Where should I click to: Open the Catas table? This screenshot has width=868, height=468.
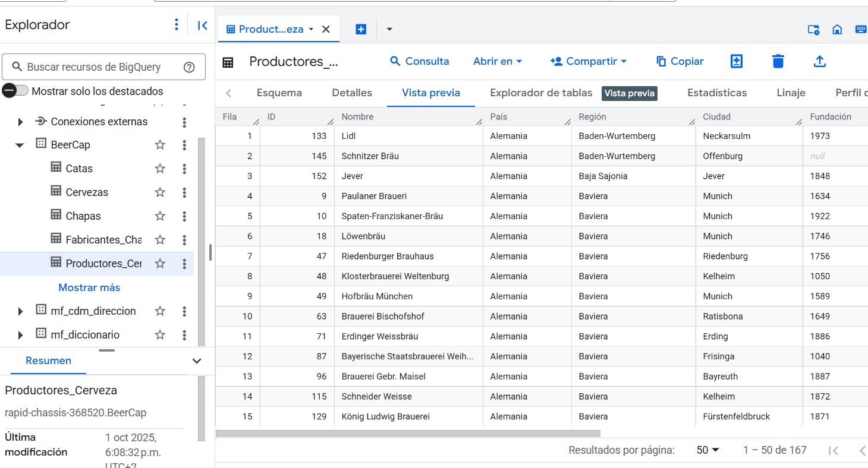tap(79, 169)
